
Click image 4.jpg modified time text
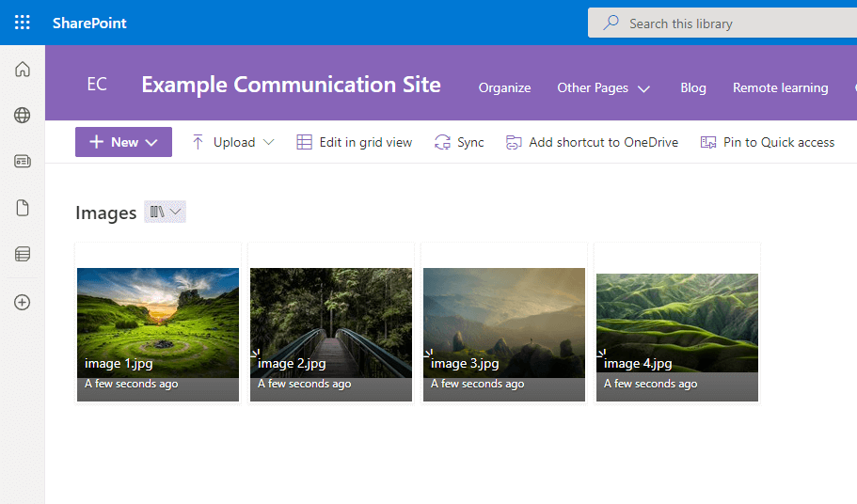point(650,384)
